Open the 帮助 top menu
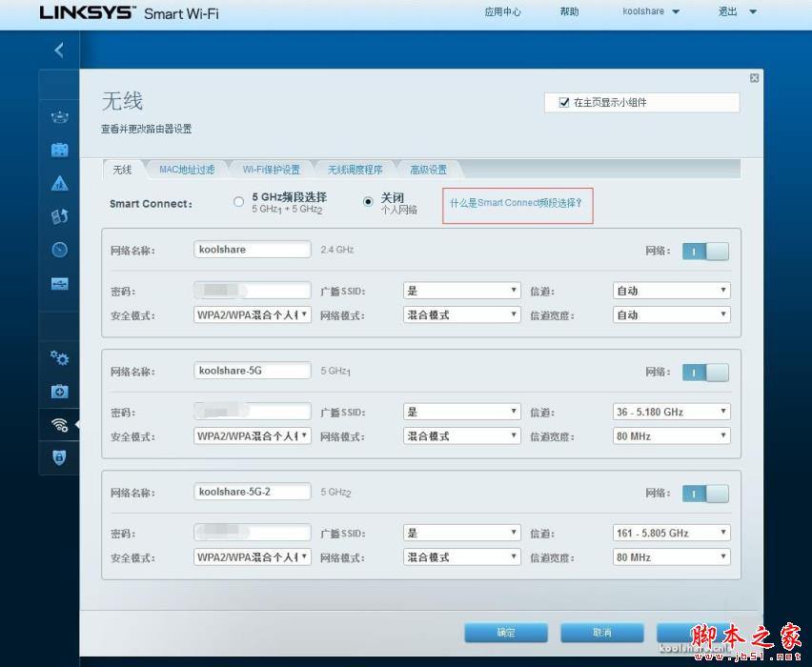 (569, 11)
